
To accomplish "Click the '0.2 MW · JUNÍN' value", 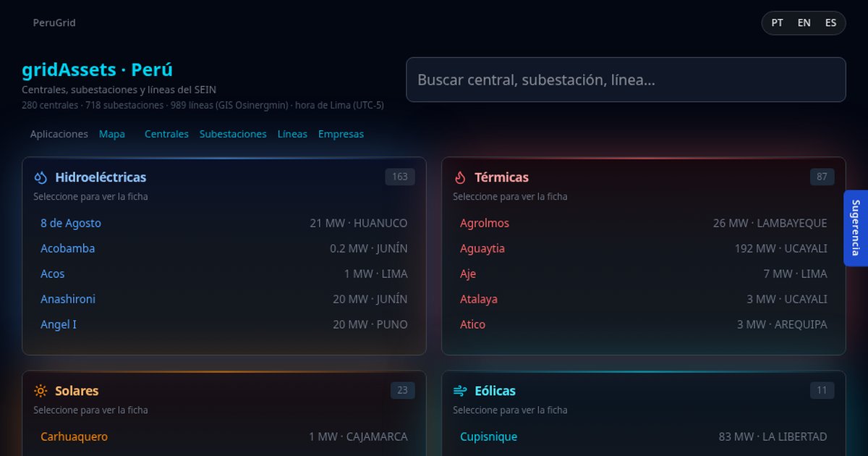I will click(369, 248).
